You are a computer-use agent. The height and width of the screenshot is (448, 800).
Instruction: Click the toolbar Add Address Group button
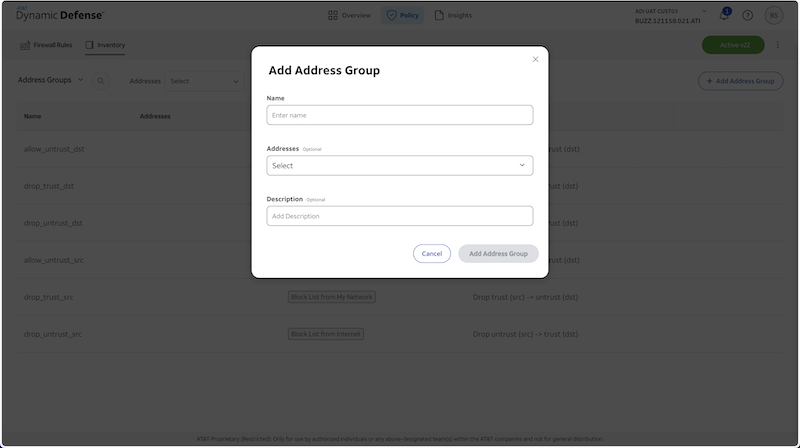(740, 81)
